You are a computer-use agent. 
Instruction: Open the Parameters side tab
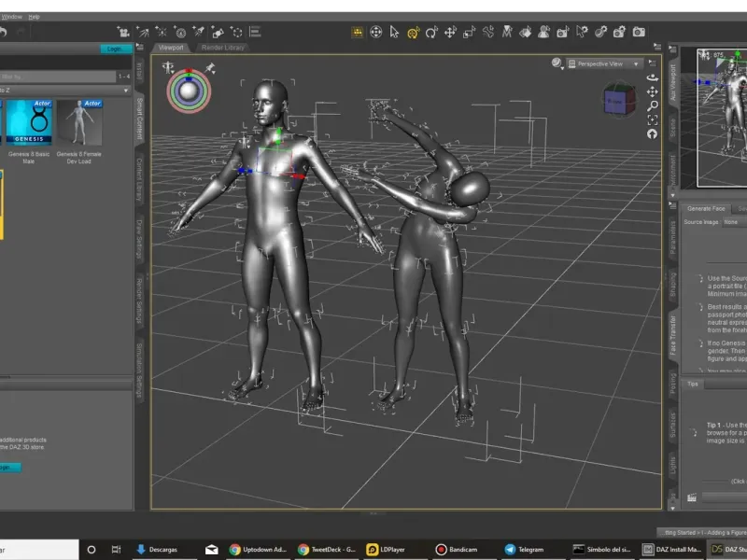pyautogui.click(x=673, y=238)
